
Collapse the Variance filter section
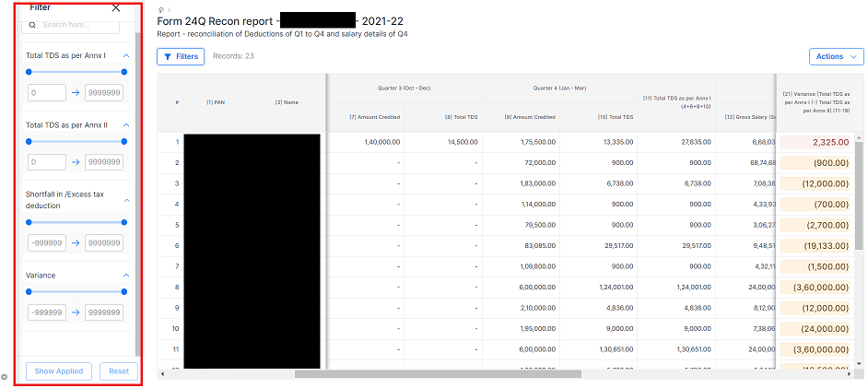click(126, 276)
